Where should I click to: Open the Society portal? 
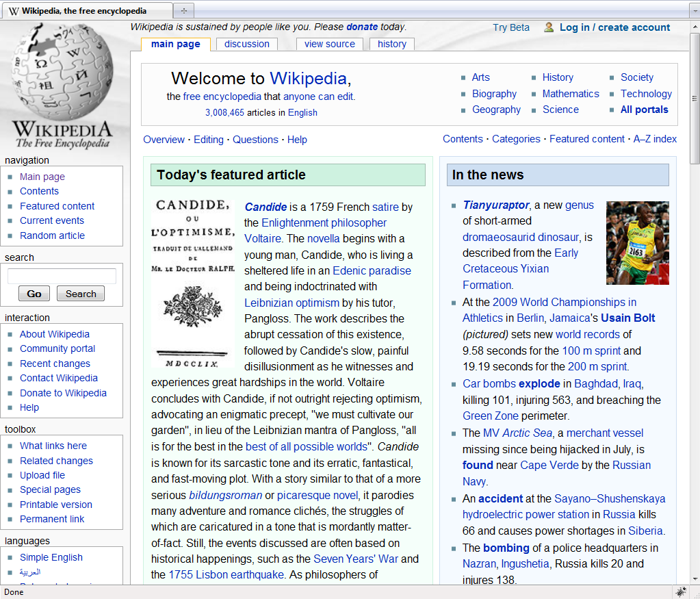pyautogui.click(x=636, y=77)
